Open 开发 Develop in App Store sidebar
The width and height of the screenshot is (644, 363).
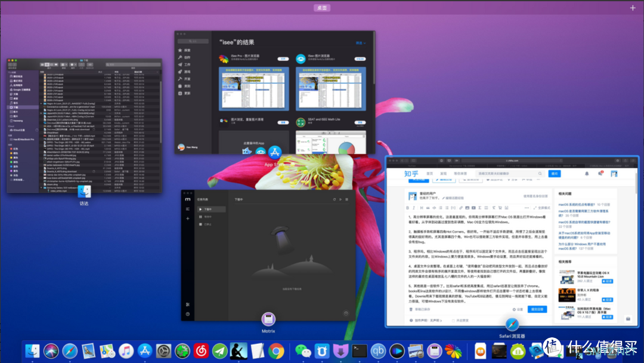[x=184, y=79]
